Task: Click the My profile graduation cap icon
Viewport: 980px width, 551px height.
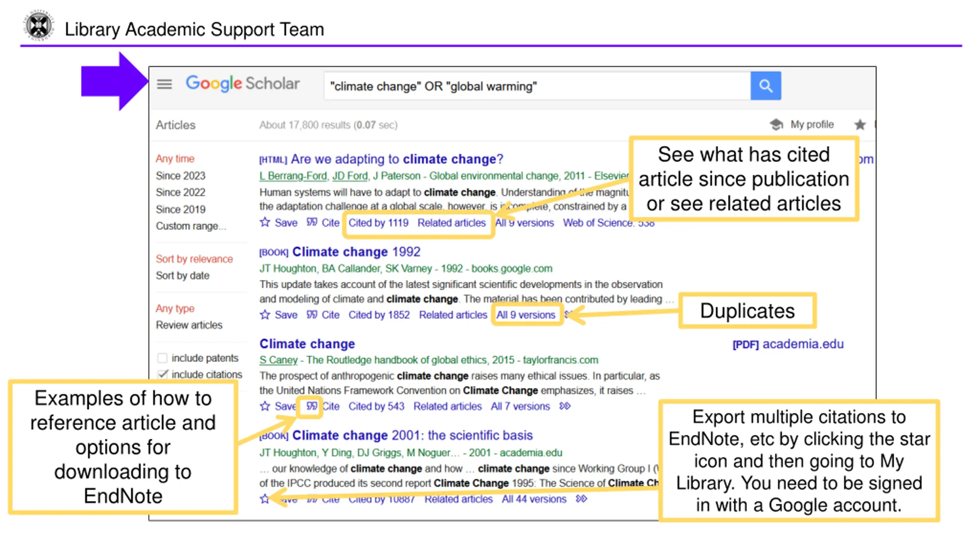Action: (776, 124)
